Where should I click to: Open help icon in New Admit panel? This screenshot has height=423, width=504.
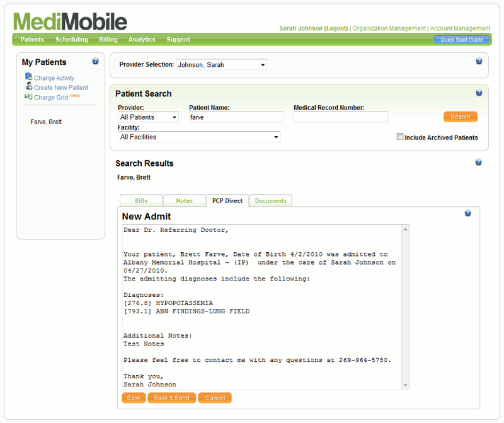point(467,213)
